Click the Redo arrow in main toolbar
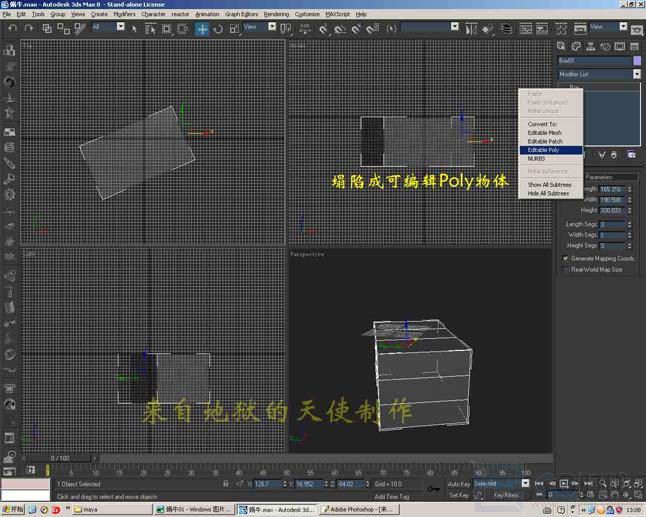The width and height of the screenshot is (646, 517). pyautogui.click(x=28, y=28)
